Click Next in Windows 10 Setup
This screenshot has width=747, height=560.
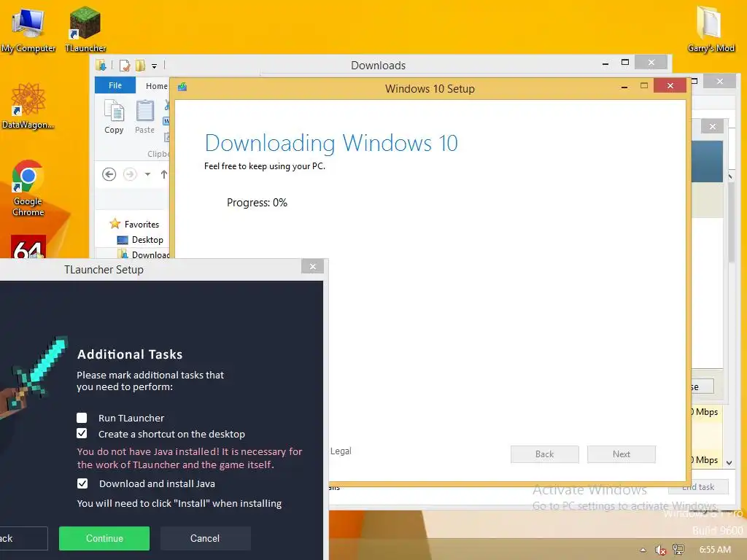(x=622, y=454)
